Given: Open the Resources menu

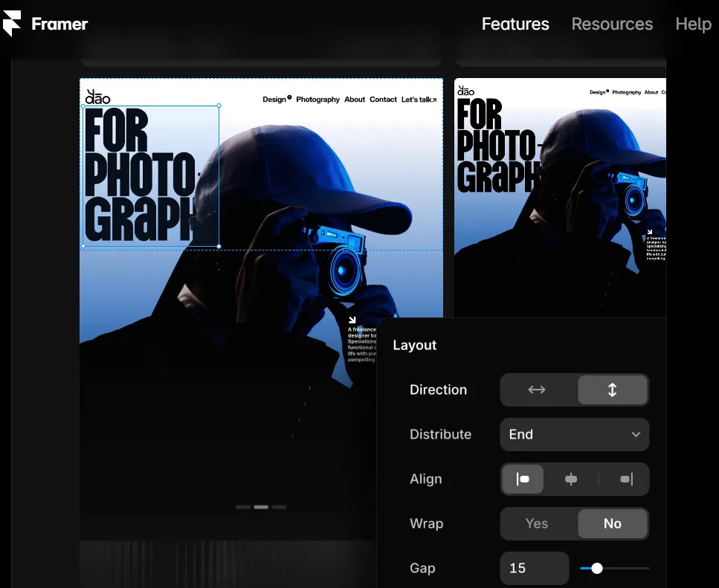Looking at the screenshot, I should (x=612, y=24).
